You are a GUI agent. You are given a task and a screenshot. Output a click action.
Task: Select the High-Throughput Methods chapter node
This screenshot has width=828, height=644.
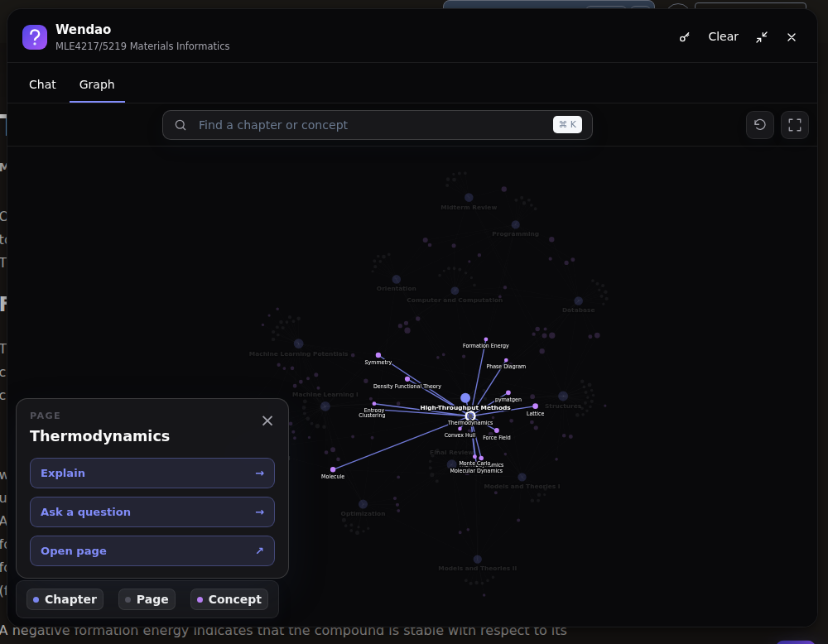click(x=465, y=398)
